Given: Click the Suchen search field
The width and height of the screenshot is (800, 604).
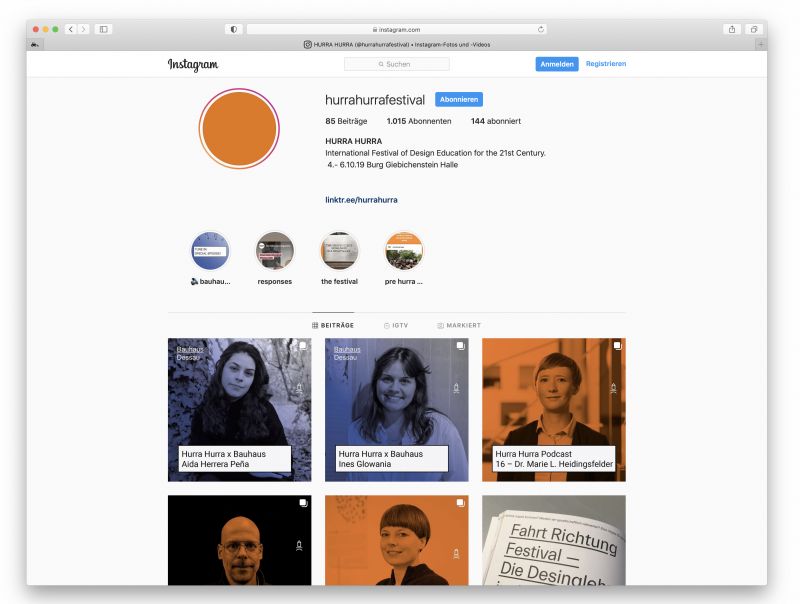Looking at the screenshot, I should [397, 64].
